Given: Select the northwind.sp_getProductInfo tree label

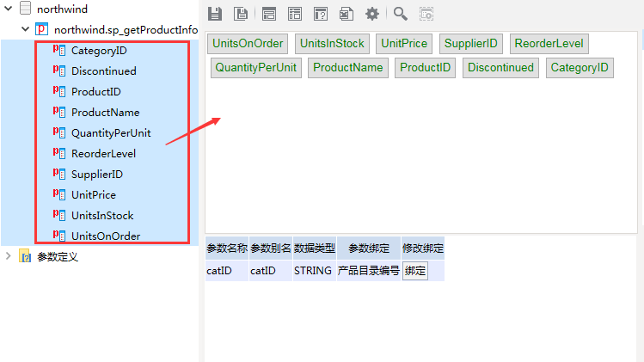Looking at the screenshot, I should [126, 29].
